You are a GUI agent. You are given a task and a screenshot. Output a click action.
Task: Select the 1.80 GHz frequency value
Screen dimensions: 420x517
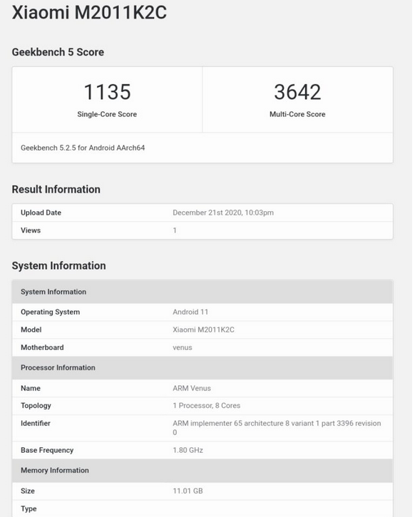(x=188, y=451)
